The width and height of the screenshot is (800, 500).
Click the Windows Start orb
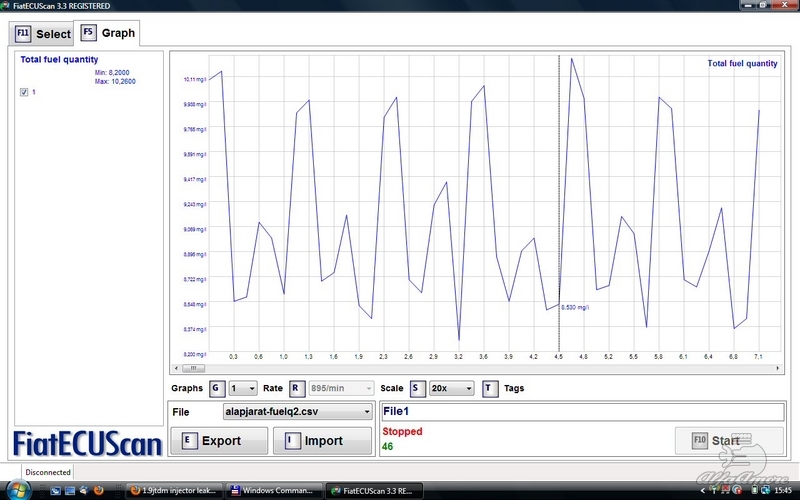click(17, 490)
